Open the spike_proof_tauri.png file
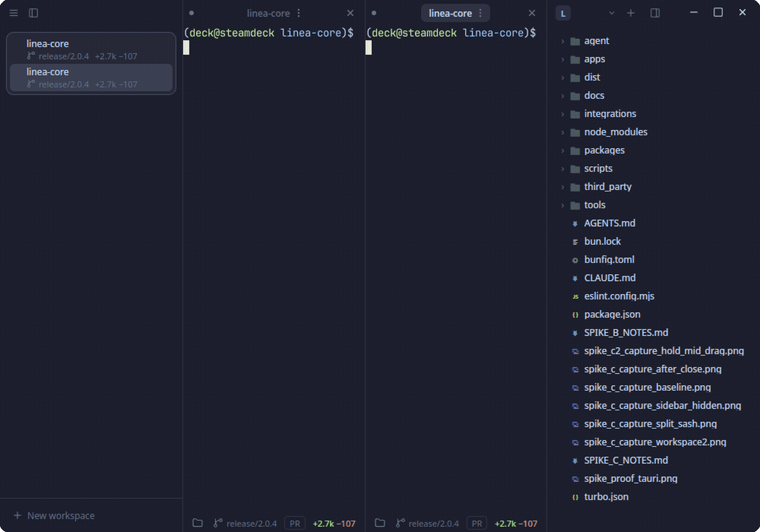The image size is (760, 532). coord(631,479)
